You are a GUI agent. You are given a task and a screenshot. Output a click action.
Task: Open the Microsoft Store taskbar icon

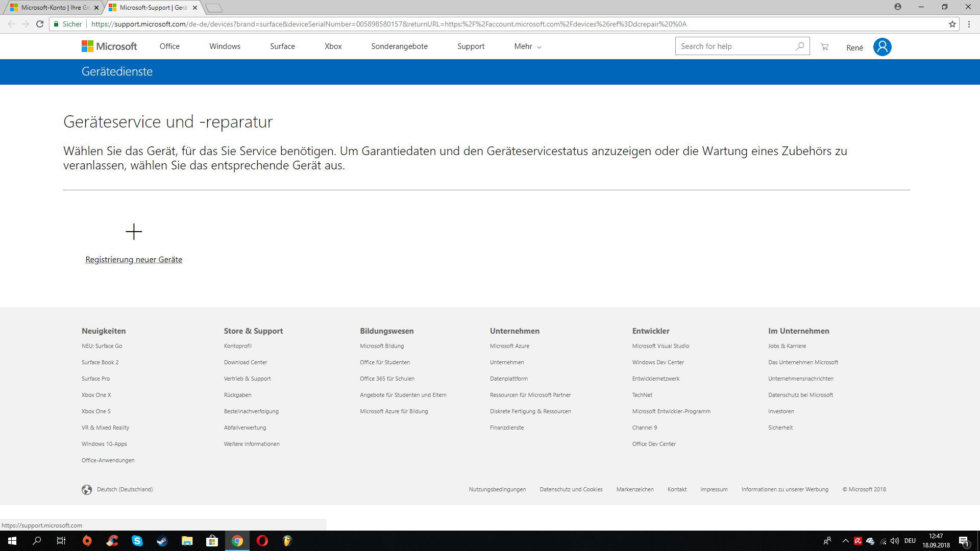pos(212,541)
